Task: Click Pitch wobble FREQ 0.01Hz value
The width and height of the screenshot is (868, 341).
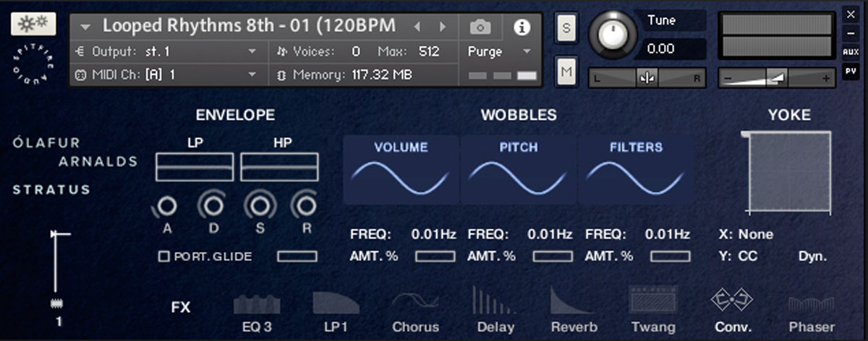Action: [550, 234]
